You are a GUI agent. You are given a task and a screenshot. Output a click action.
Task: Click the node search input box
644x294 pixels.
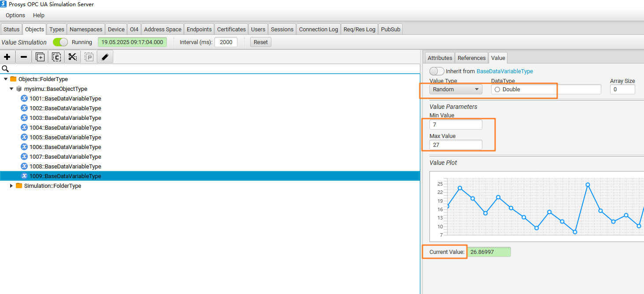[x=215, y=69]
